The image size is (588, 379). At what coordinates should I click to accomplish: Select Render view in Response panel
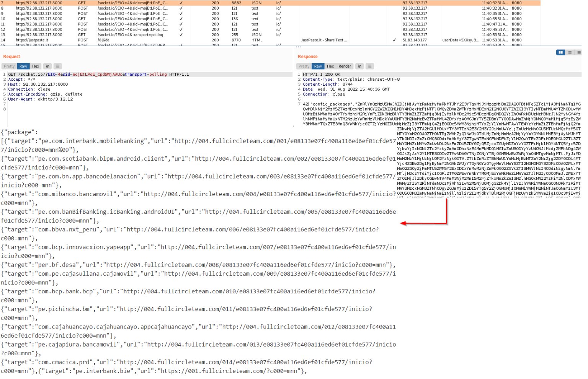tap(345, 66)
